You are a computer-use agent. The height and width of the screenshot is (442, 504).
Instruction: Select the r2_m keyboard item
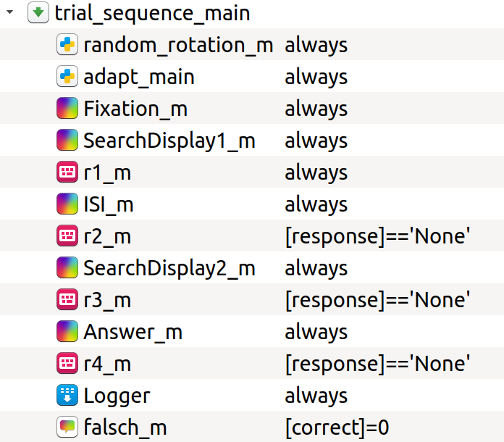click(x=107, y=236)
